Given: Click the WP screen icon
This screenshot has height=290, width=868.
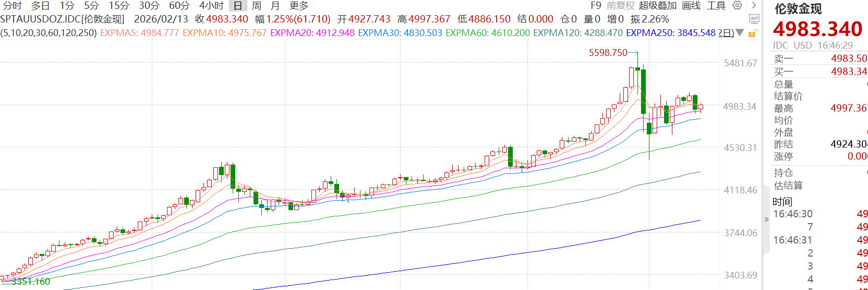Looking at the screenshot, I should click(754, 19).
